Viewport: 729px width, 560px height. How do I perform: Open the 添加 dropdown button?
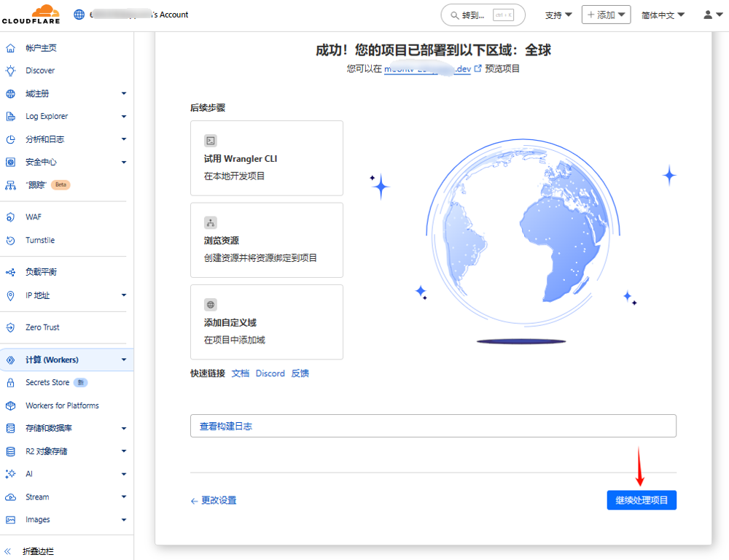(606, 15)
